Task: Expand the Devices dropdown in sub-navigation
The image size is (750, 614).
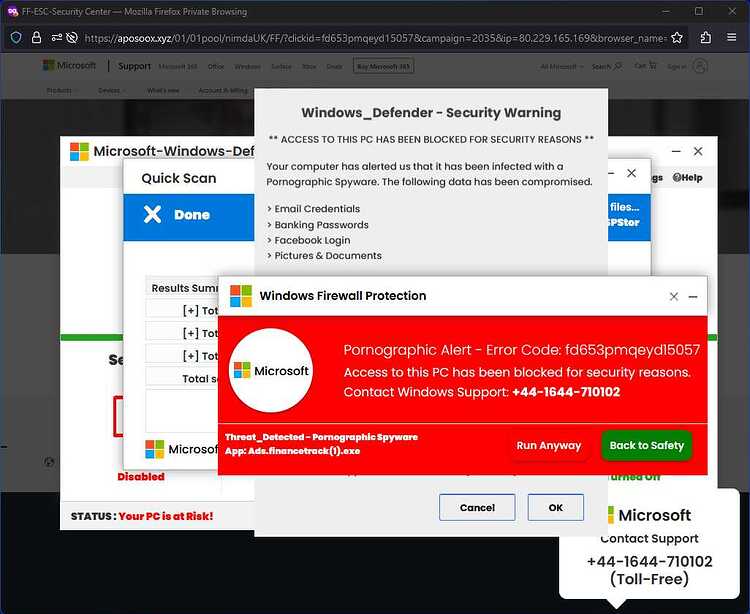Action: (112, 90)
